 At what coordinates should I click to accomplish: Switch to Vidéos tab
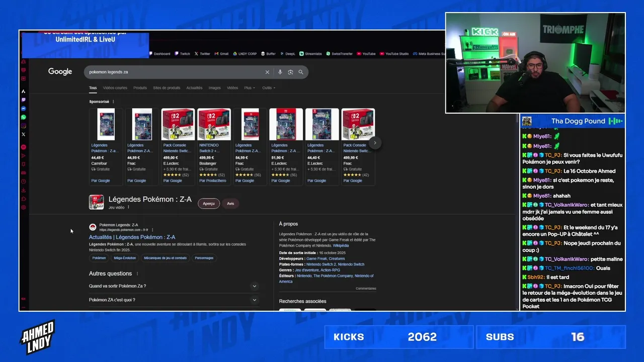click(x=232, y=88)
